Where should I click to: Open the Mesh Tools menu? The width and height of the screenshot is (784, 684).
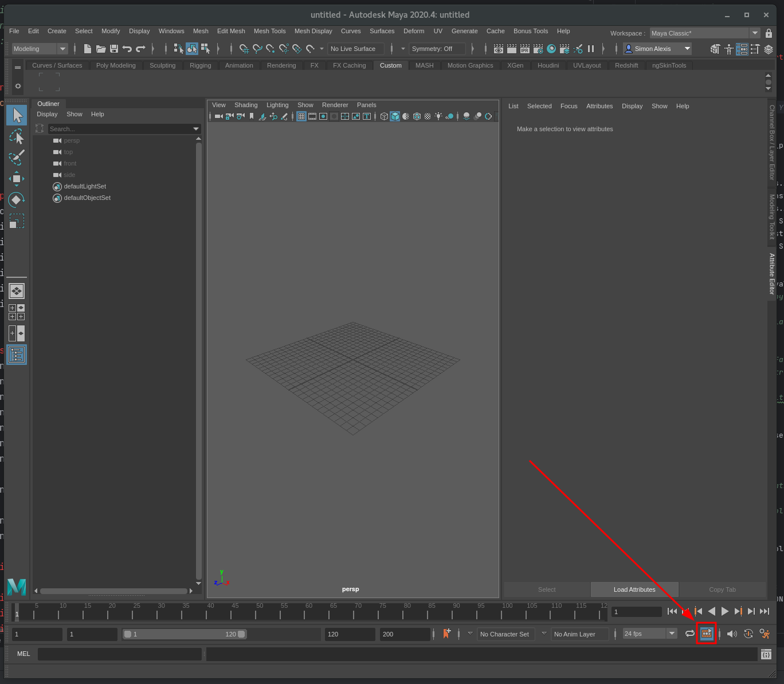269,31
